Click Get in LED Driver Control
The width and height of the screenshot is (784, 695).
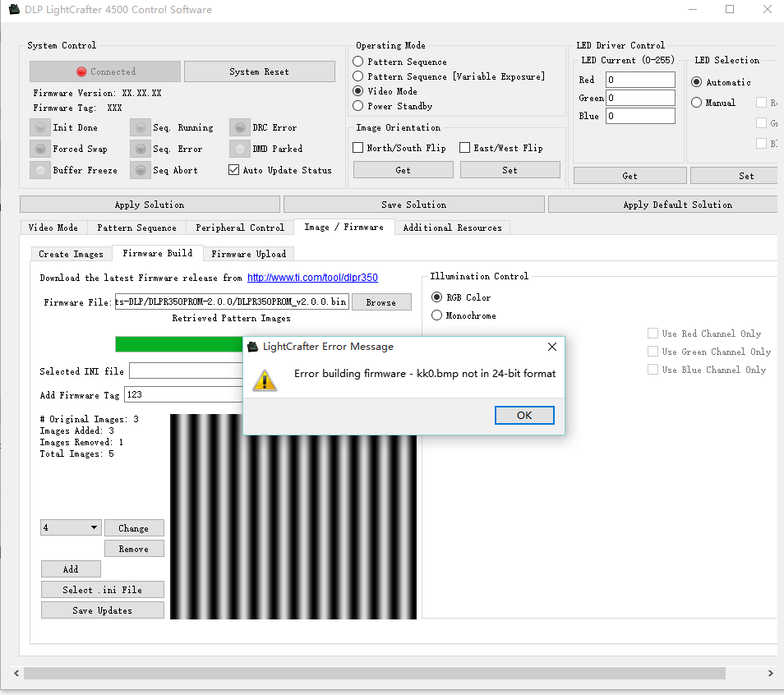630,176
